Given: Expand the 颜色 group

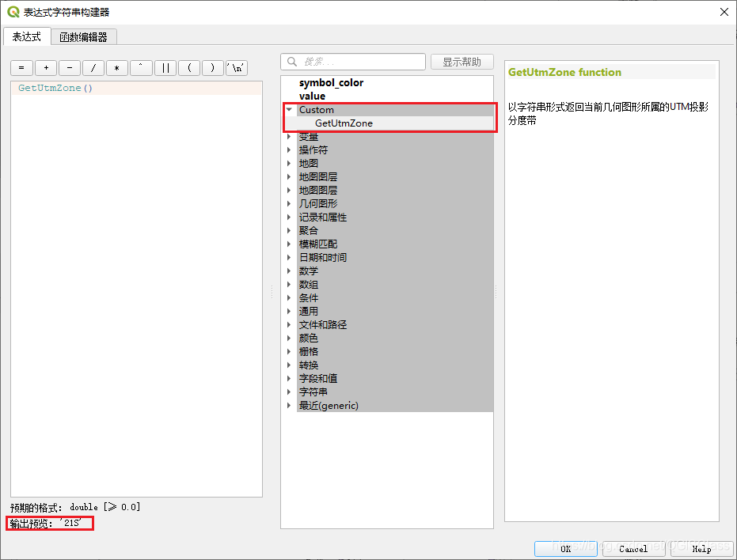Looking at the screenshot, I should tap(289, 338).
